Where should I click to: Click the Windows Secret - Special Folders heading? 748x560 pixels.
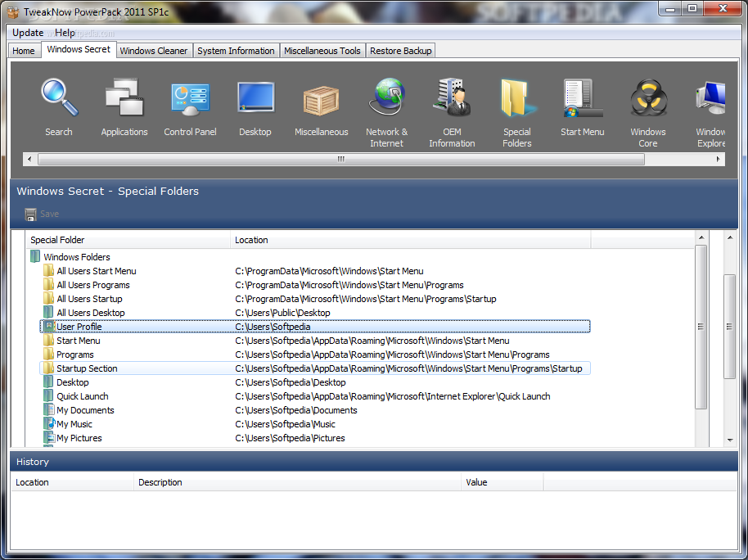click(x=108, y=191)
